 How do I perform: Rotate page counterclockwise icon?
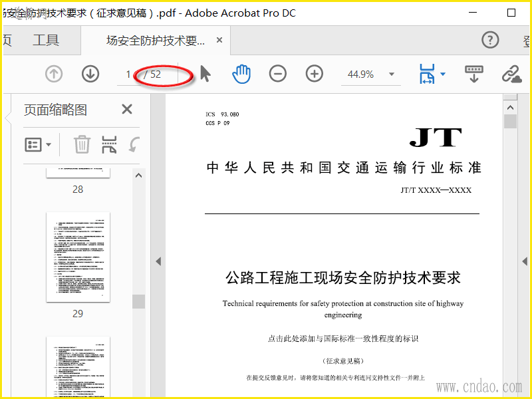pos(134,144)
